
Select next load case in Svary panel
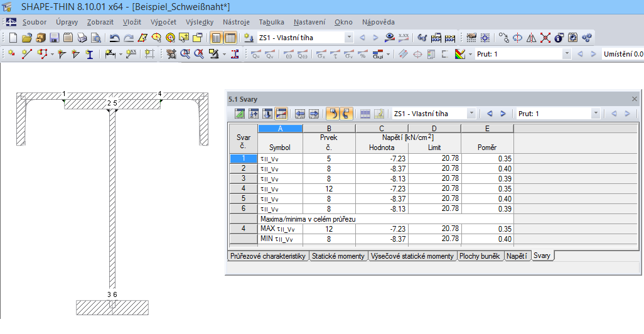pos(503,114)
